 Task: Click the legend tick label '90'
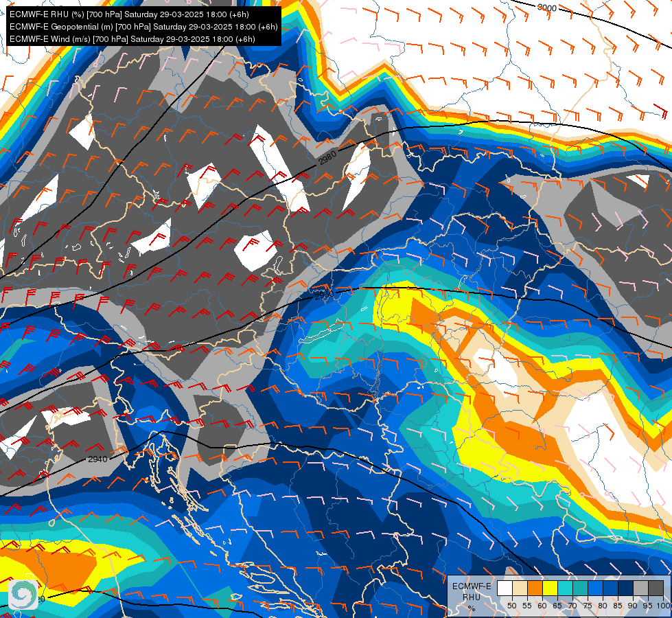point(633,606)
